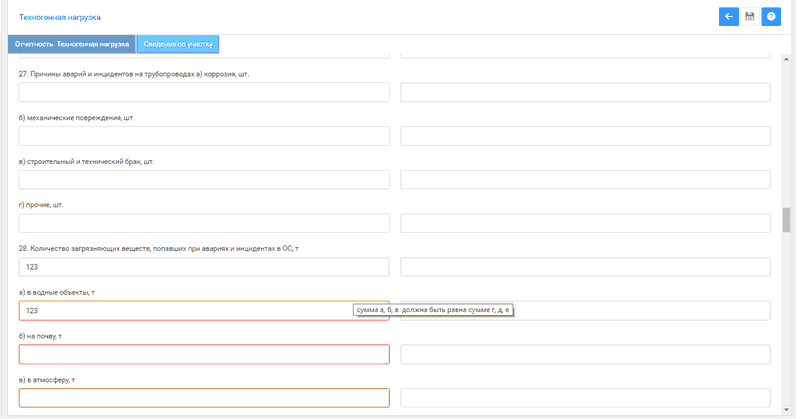Click second field in 'б) механические повреждения' row

[585, 136]
